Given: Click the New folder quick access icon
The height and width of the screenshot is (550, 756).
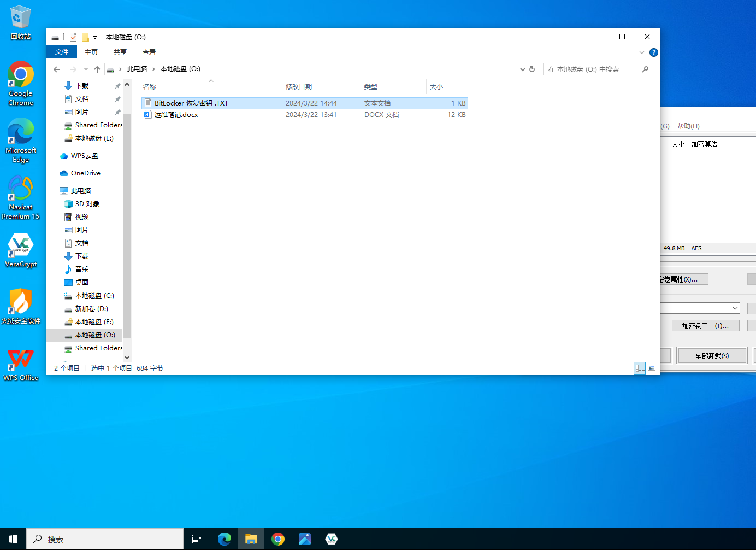Looking at the screenshot, I should point(85,37).
